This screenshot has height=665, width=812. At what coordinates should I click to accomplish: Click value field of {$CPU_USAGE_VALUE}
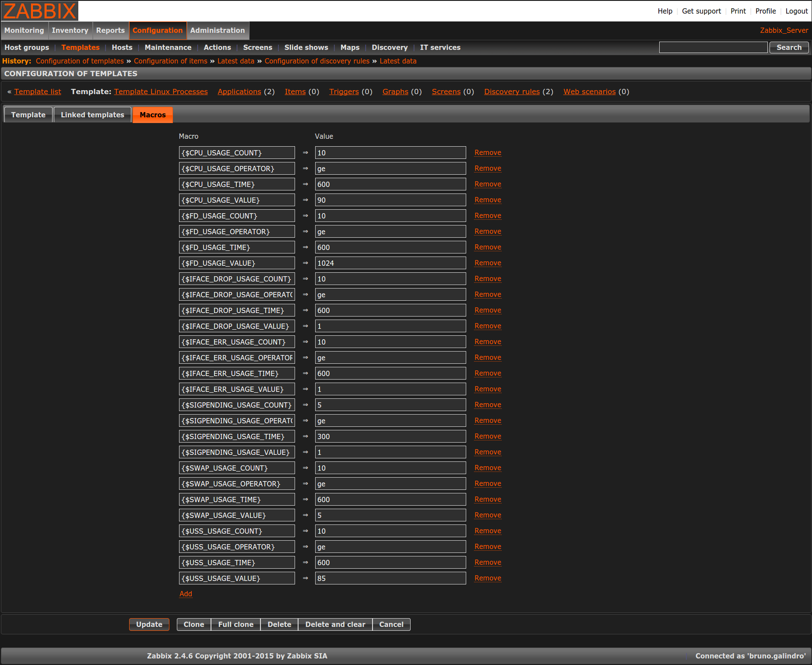coord(390,200)
